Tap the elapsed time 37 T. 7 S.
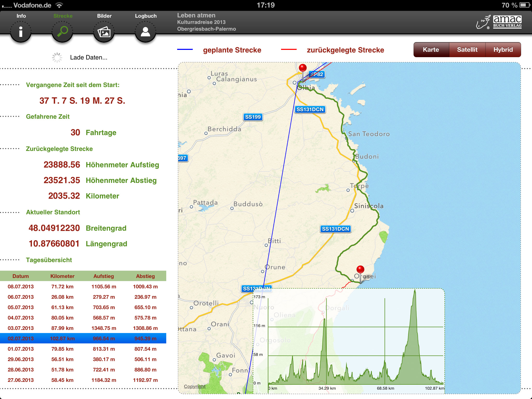This screenshot has width=532, height=399. point(82,101)
